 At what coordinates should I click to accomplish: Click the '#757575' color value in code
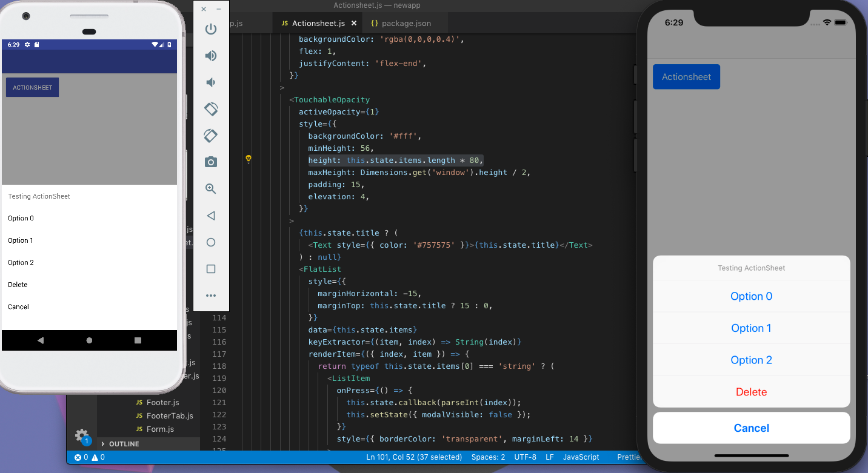(433, 245)
